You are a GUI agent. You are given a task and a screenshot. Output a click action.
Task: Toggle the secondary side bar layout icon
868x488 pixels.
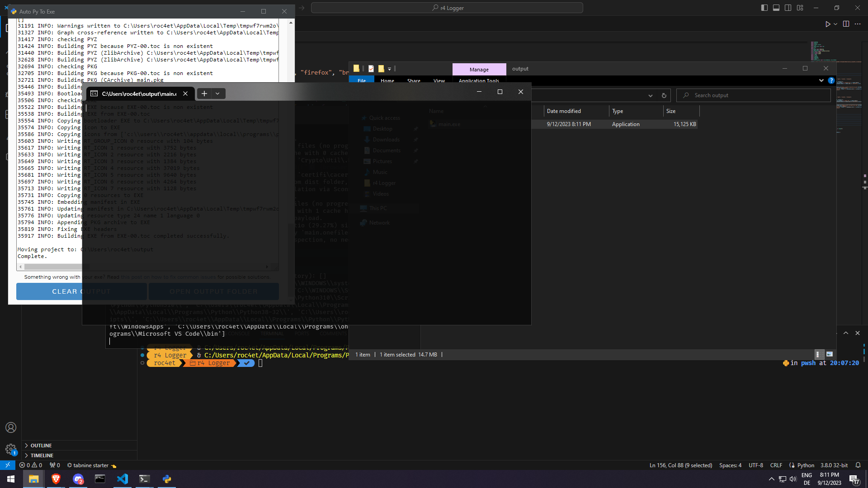(788, 8)
